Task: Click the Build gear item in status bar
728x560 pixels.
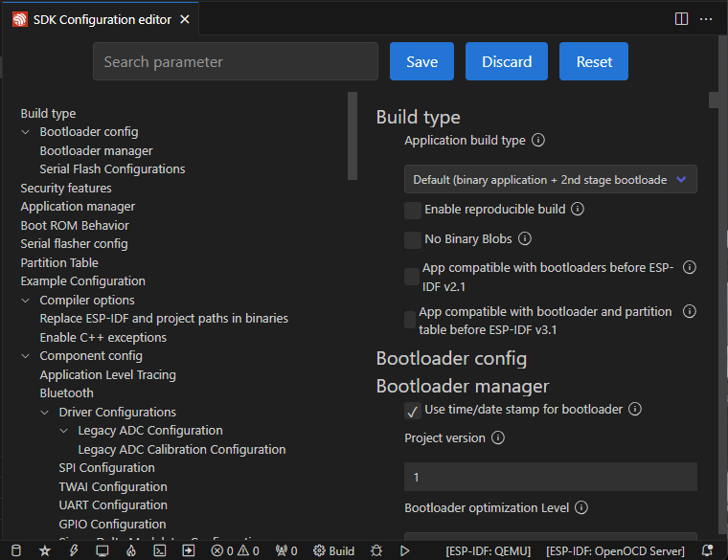Action: pos(333,550)
